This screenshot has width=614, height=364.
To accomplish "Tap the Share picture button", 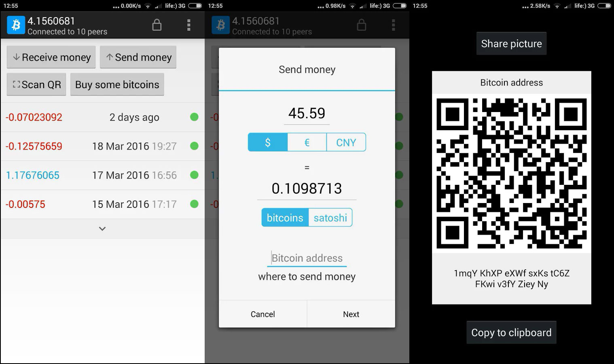I will [512, 43].
